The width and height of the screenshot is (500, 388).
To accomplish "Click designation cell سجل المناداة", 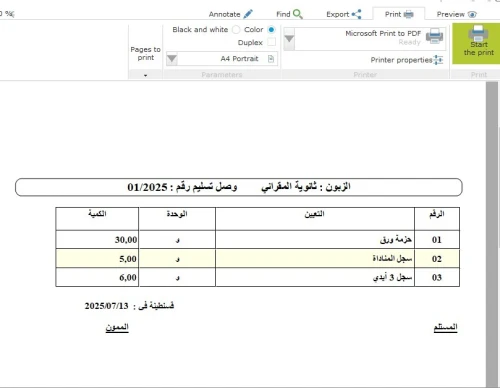I will tap(315, 259).
